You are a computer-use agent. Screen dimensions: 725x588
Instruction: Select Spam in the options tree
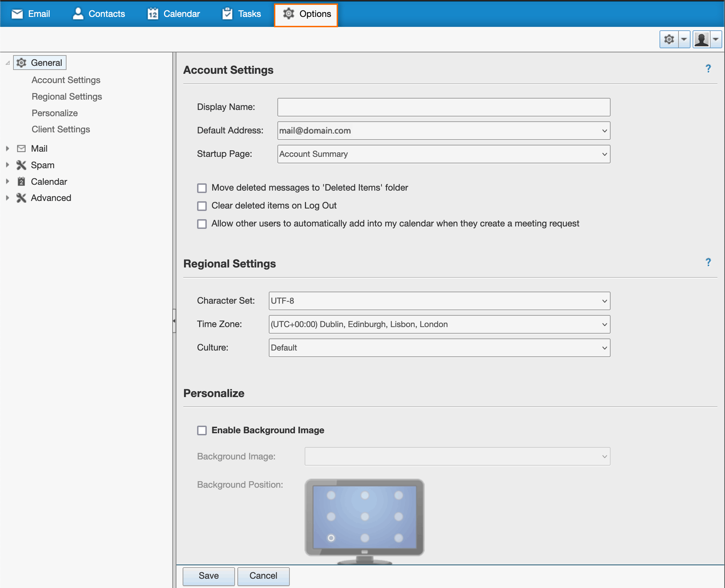[x=43, y=165]
